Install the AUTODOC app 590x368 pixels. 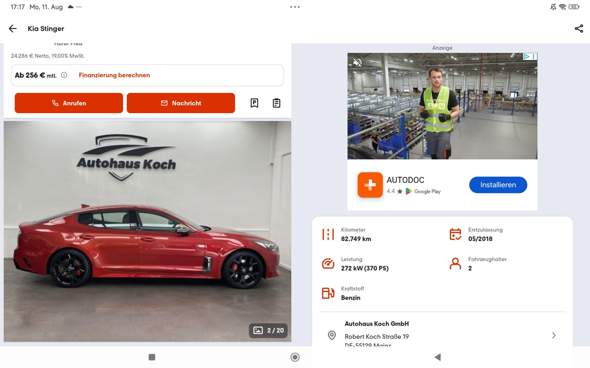(498, 185)
